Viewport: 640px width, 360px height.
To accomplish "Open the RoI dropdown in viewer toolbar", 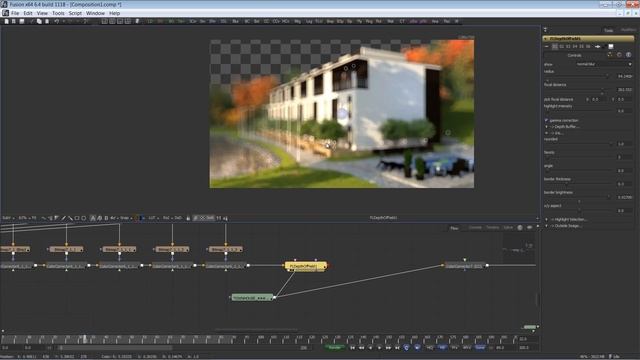I will coord(167,218).
